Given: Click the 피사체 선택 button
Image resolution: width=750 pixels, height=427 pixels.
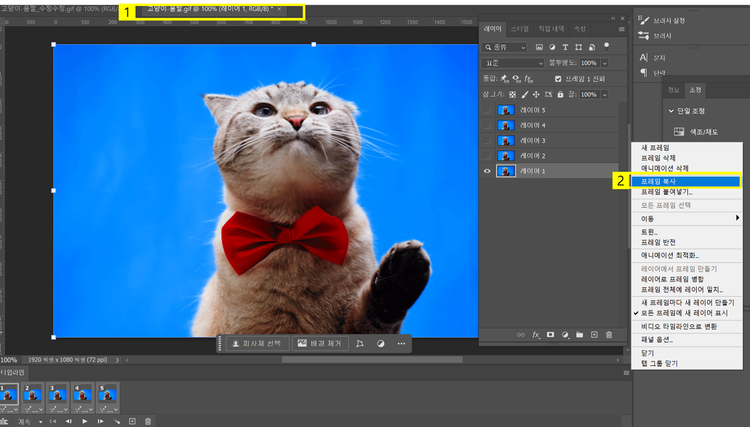Looking at the screenshot, I should pyautogui.click(x=256, y=343).
